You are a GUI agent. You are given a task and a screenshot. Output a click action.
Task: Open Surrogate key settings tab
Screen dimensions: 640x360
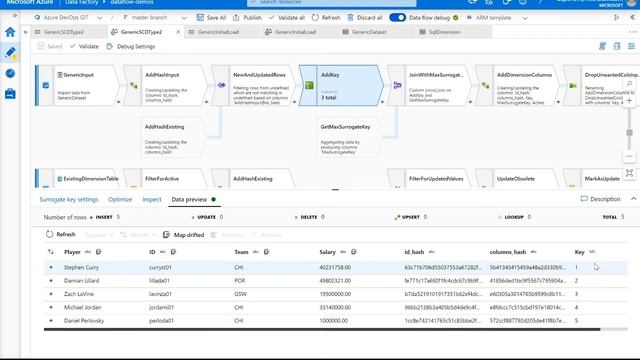pyautogui.click(x=69, y=200)
